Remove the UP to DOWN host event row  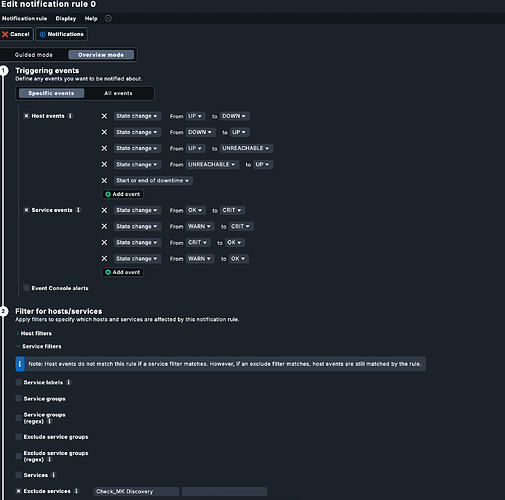pyautogui.click(x=104, y=116)
